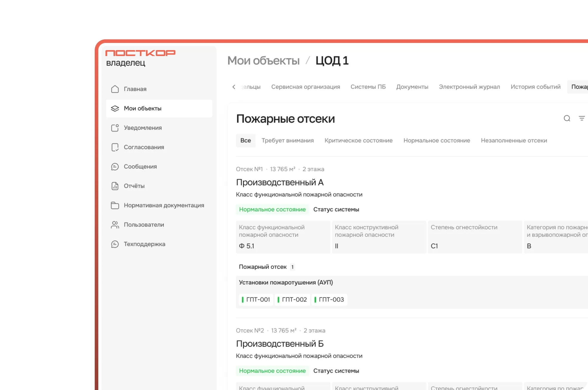
Task: Click the Сообщения chat bubble icon
Action: coord(115,167)
